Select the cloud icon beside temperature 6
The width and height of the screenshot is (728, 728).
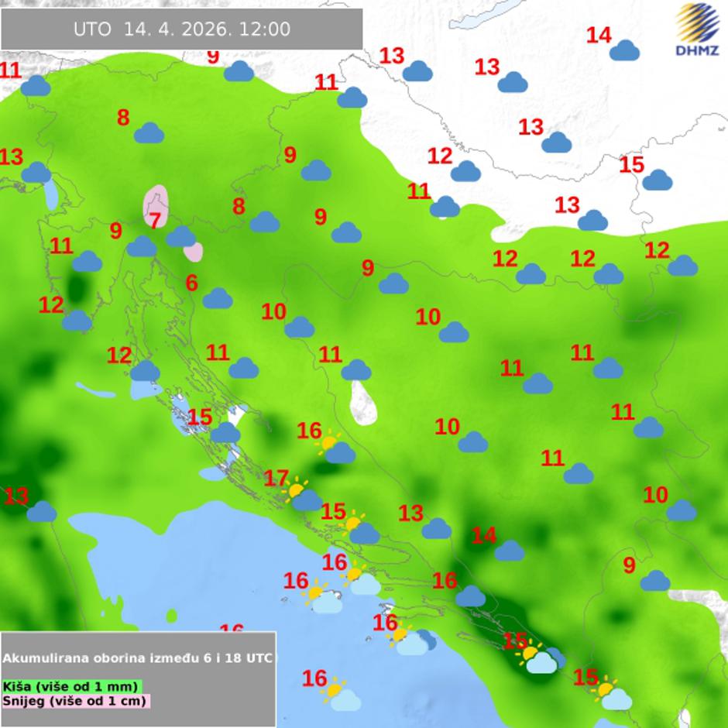pos(218,298)
